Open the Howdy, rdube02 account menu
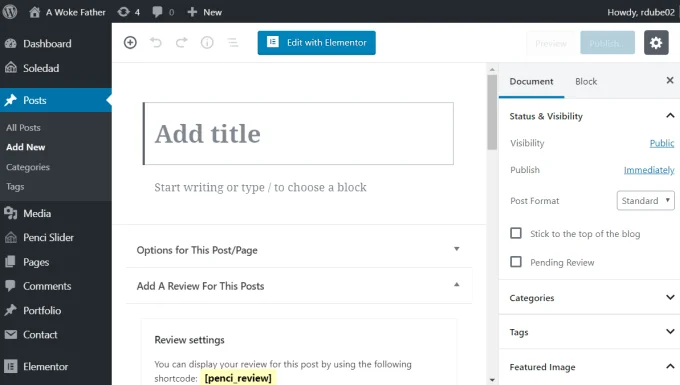Image resolution: width=680 pixels, height=385 pixels. point(641,12)
